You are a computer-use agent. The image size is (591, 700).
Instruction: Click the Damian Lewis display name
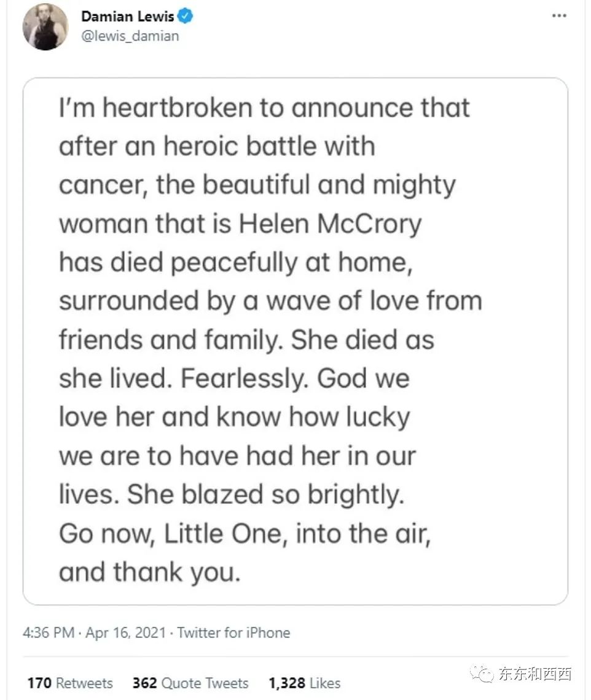coord(127,17)
